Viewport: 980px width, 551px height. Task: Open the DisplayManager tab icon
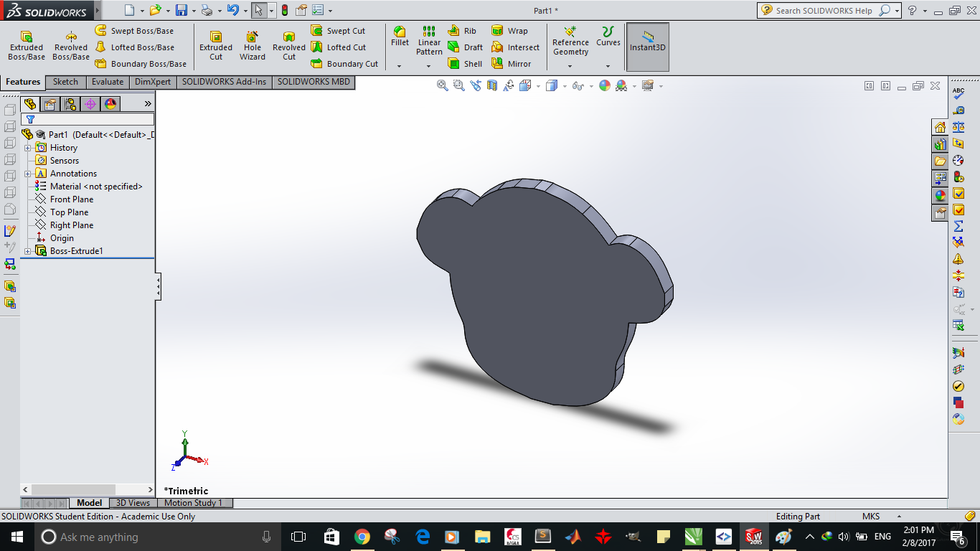tap(110, 104)
